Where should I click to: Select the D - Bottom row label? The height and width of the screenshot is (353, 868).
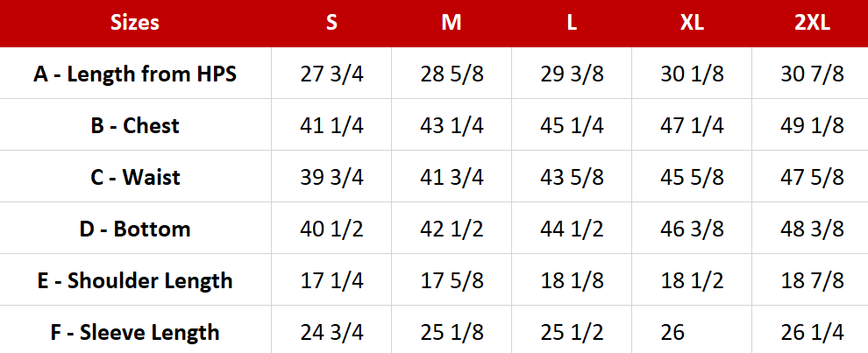point(135,229)
